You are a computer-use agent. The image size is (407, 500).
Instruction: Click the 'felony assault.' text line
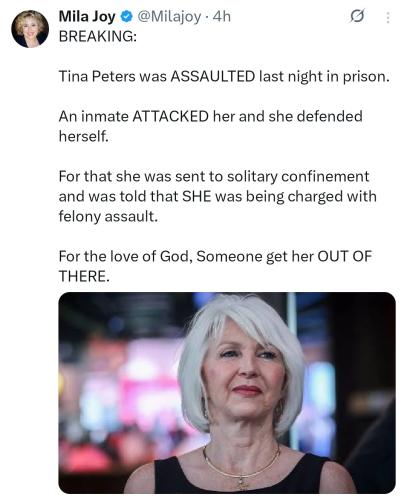108,216
